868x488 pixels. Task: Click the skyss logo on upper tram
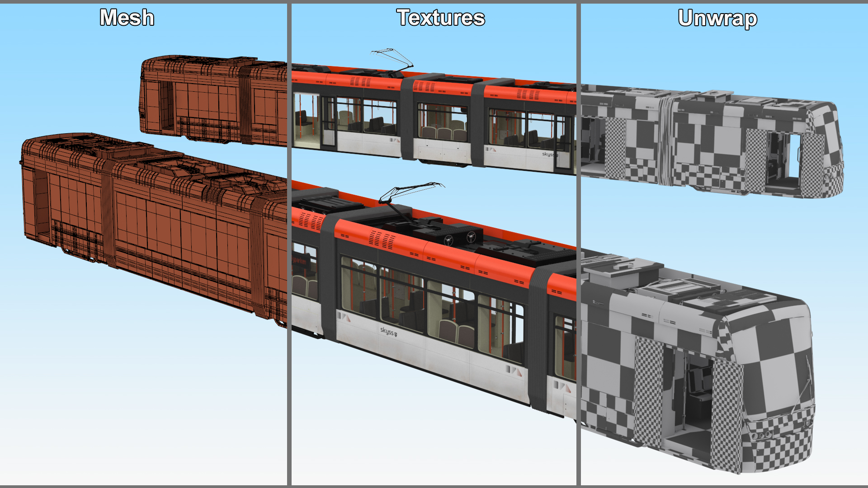click(x=548, y=155)
